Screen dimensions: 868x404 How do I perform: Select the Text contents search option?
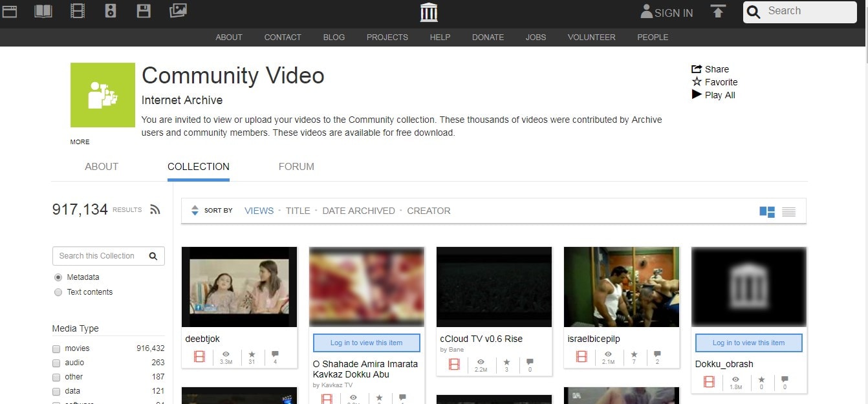pyautogui.click(x=58, y=292)
